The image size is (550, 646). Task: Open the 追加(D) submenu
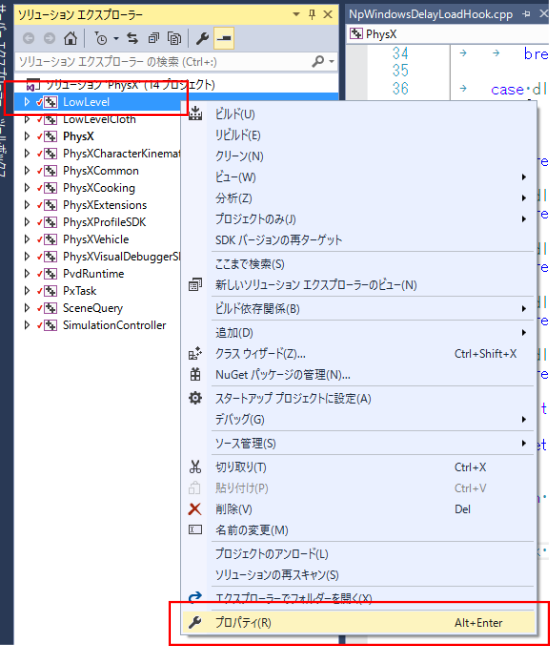tap(359, 332)
